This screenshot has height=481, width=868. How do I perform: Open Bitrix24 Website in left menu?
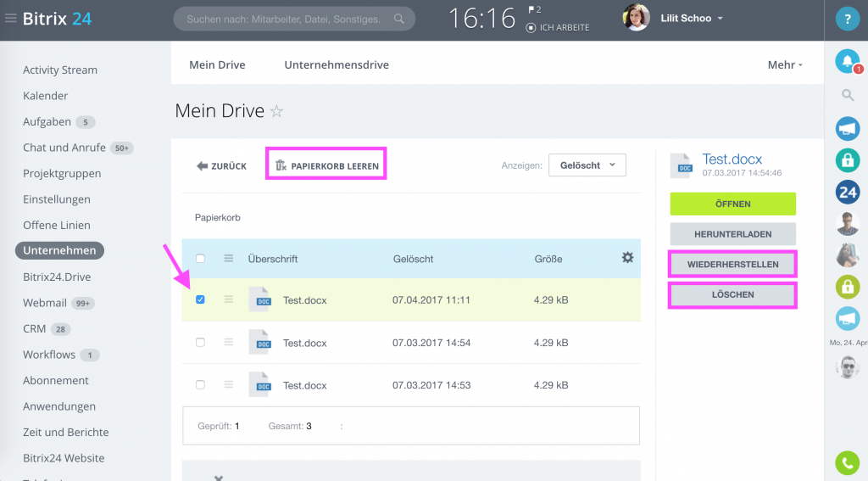coord(64,458)
